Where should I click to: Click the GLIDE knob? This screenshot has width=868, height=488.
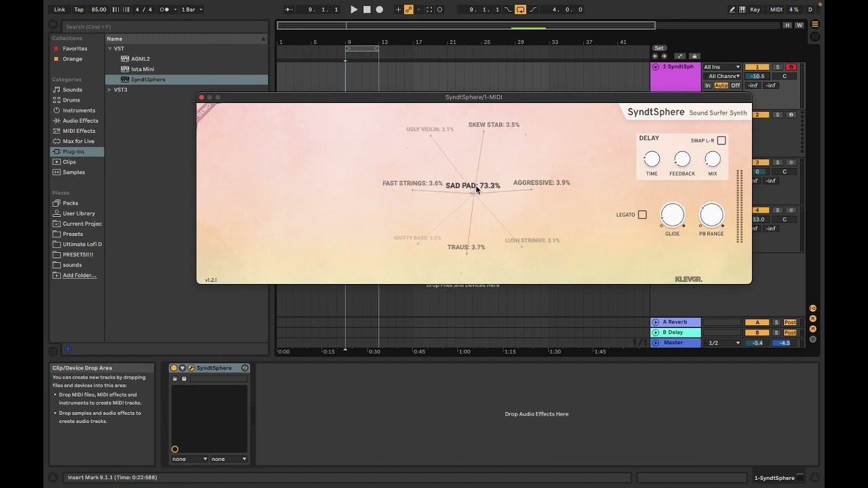[x=673, y=215]
